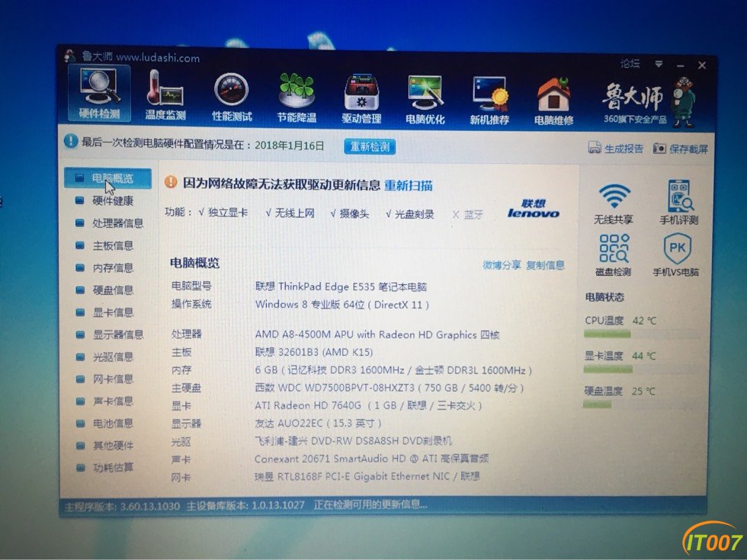Click 微博分享 share link
Viewport: 747px width, 560px height.
coord(502,265)
